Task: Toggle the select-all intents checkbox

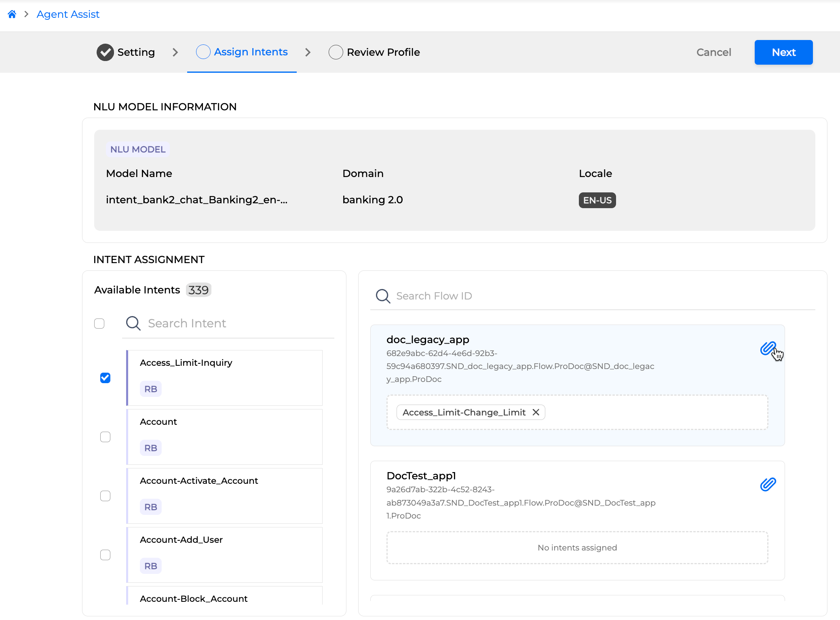Action: (99, 323)
